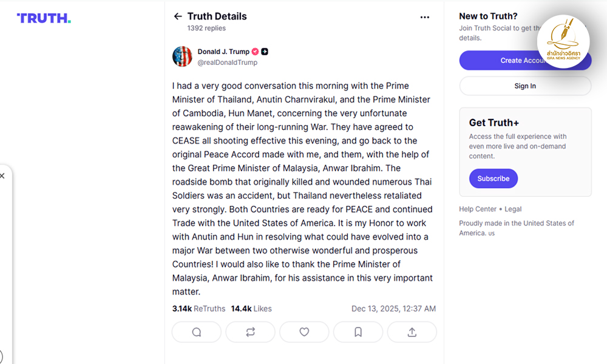Viewport: 607px width, 364px height.
Task: Click the Isra News Agency logo
Action: (563, 41)
